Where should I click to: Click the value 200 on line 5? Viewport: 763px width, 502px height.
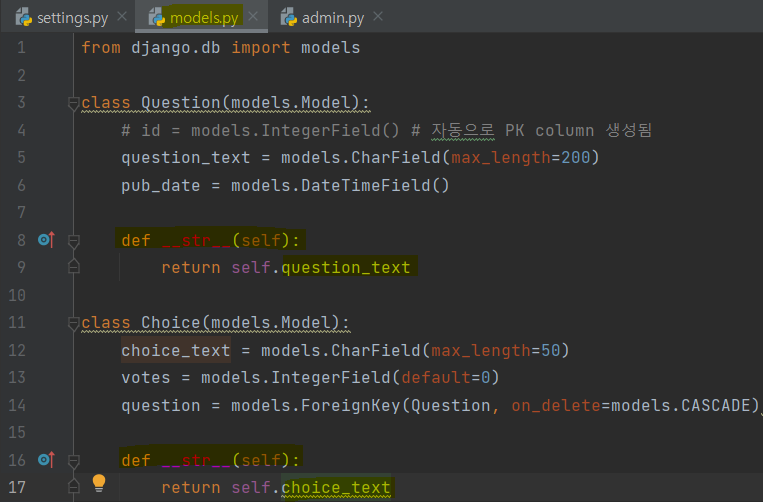pos(575,158)
